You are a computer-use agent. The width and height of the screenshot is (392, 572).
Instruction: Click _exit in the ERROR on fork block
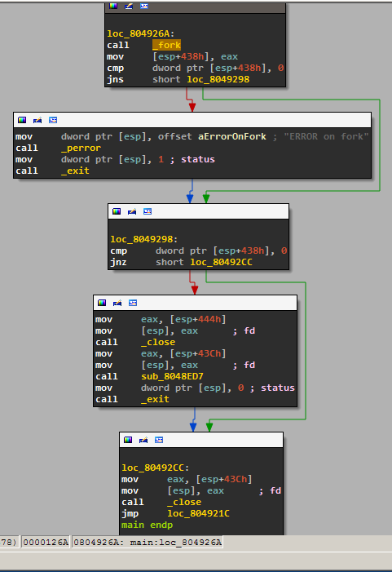point(75,171)
